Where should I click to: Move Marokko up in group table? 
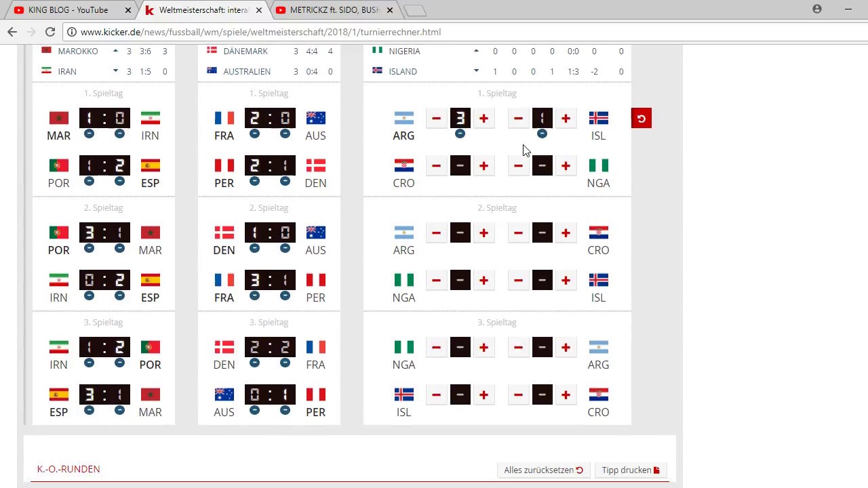[x=115, y=51]
